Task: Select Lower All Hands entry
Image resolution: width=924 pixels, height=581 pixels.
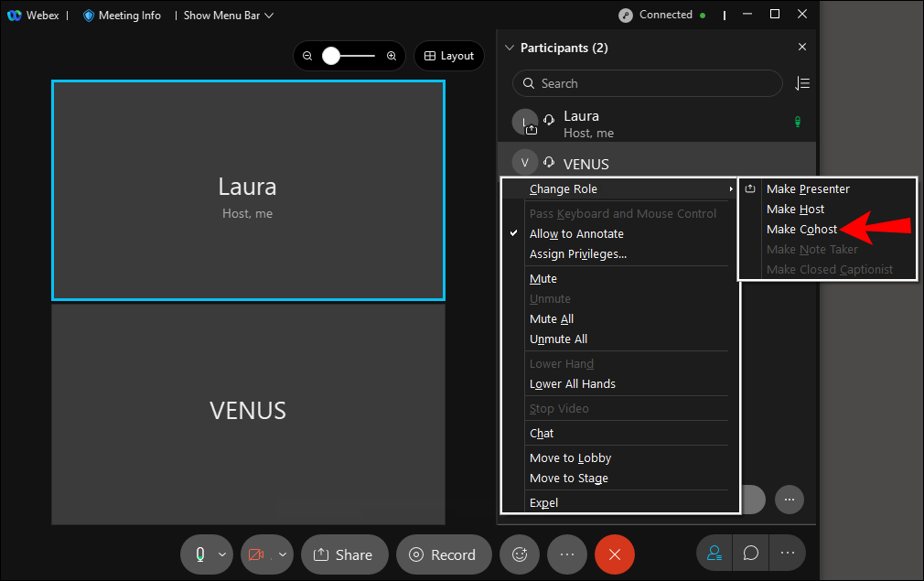Action: (572, 383)
